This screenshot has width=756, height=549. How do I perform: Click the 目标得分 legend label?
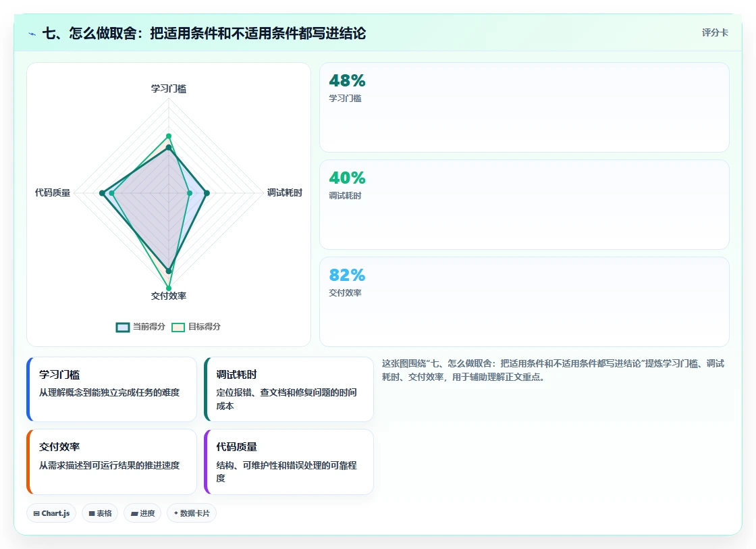point(205,327)
